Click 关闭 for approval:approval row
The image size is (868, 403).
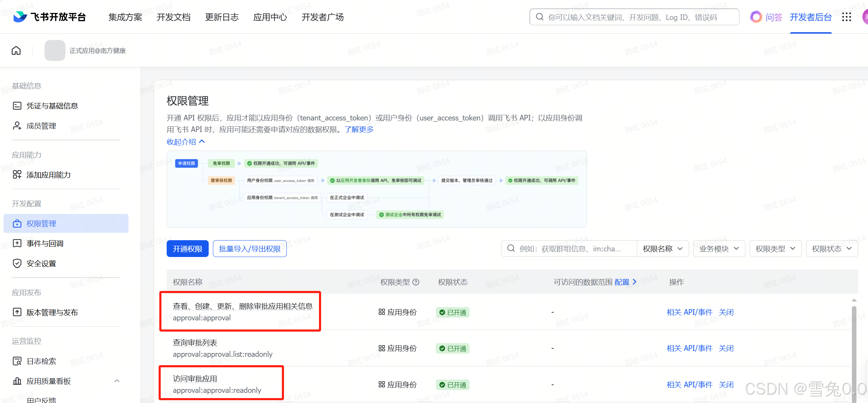pos(726,312)
